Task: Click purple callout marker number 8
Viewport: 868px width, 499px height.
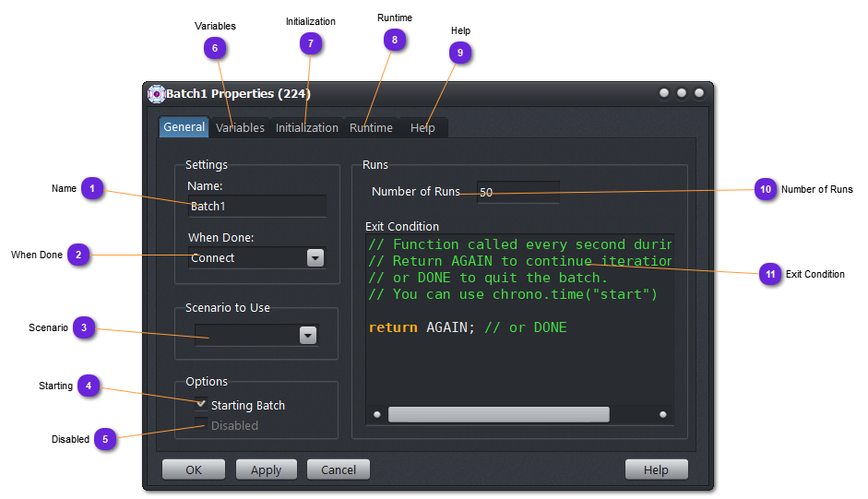Action: 395,39
